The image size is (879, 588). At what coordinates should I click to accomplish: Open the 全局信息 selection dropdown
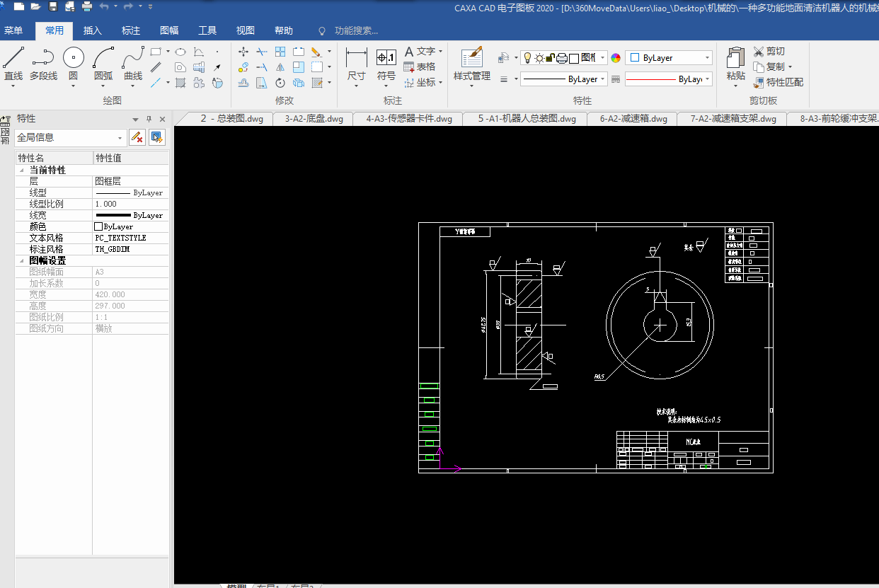pos(120,138)
